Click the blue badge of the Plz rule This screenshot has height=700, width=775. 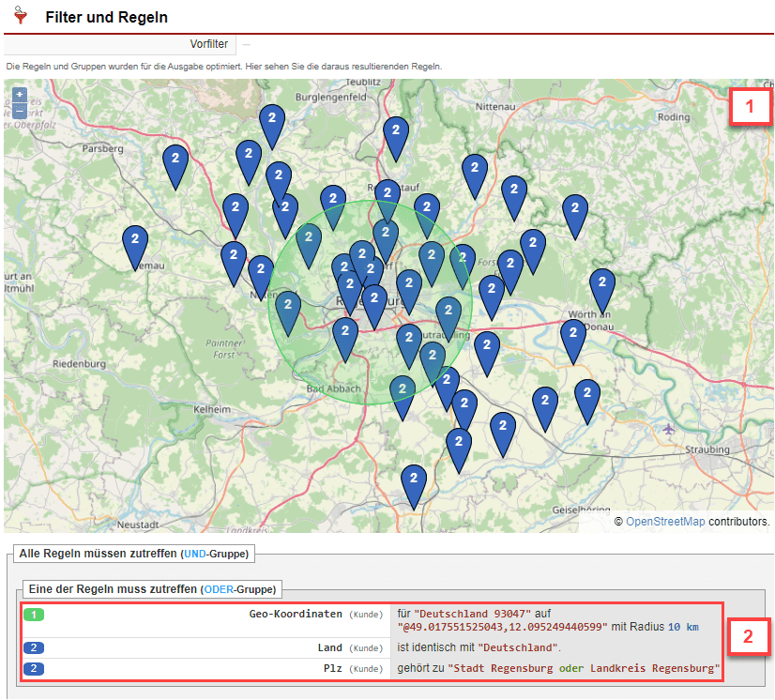33,668
